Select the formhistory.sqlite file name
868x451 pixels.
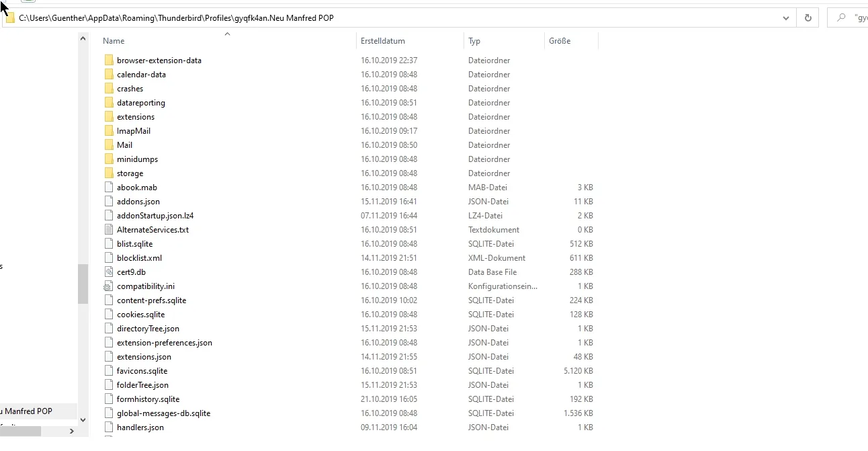[148, 399]
